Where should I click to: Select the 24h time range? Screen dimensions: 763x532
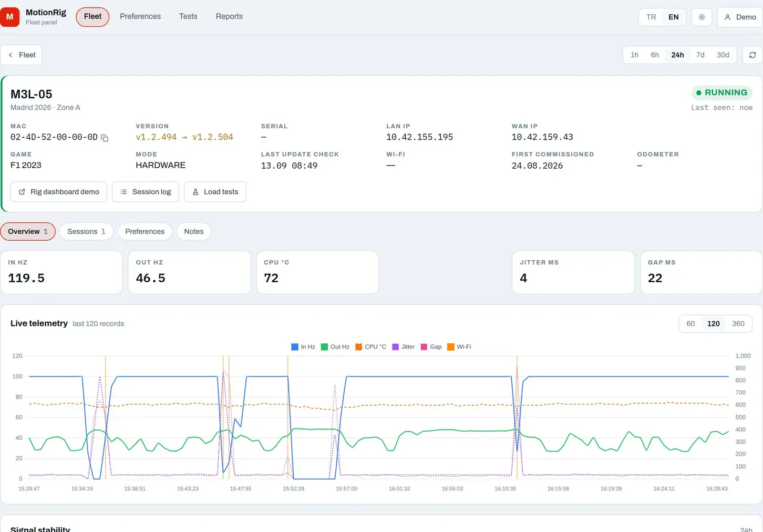(x=678, y=55)
